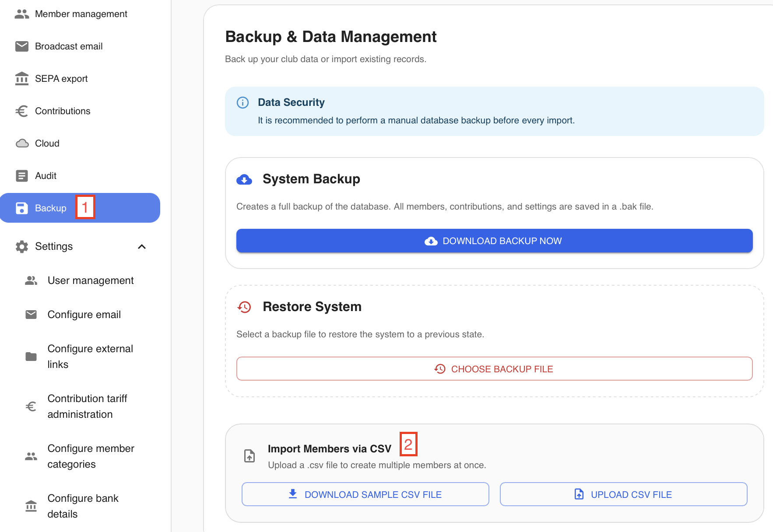Viewport: 773px width, 532px height.
Task: Click the Settings gear icon
Action: [x=22, y=247]
